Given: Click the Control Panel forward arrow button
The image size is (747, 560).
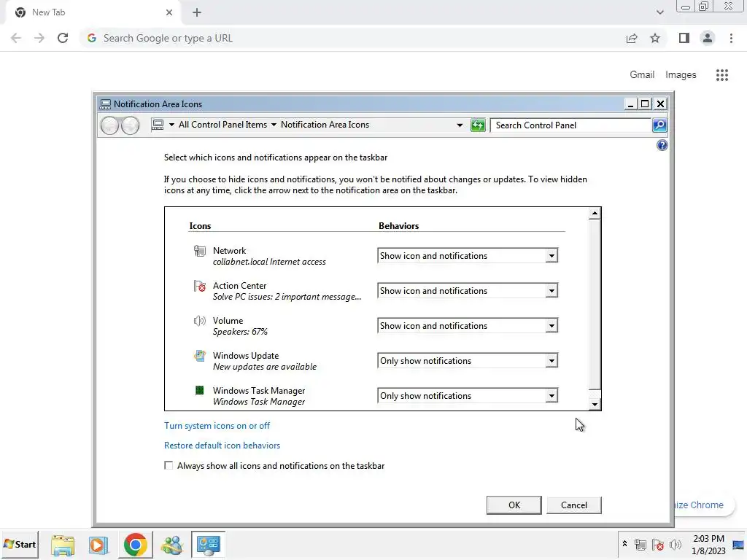Looking at the screenshot, I should coord(130,125).
